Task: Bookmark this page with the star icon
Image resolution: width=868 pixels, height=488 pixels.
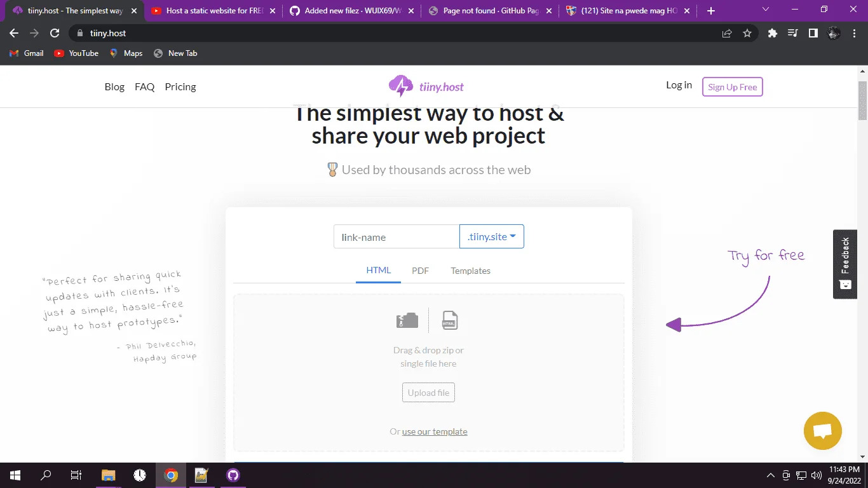Action: 747,33
